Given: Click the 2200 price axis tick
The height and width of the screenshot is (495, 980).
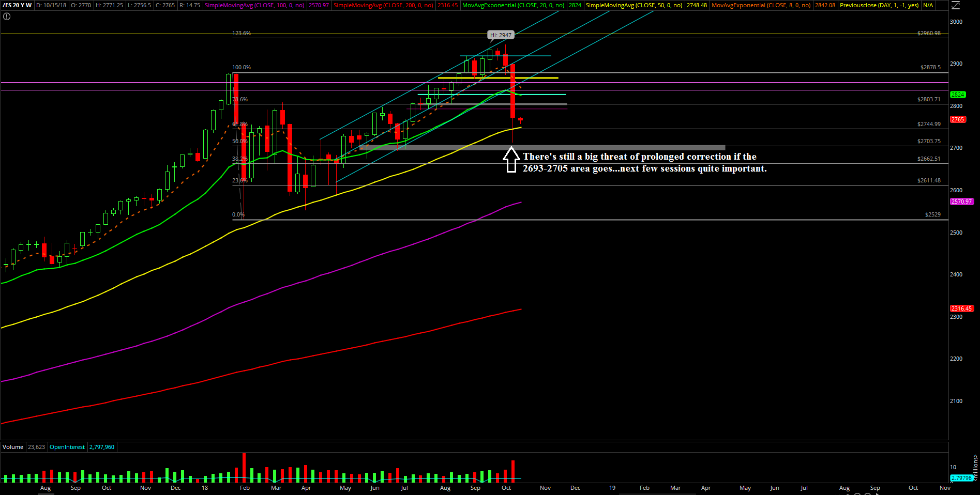Looking at the screenshot, I should click(x=956, y=359).
